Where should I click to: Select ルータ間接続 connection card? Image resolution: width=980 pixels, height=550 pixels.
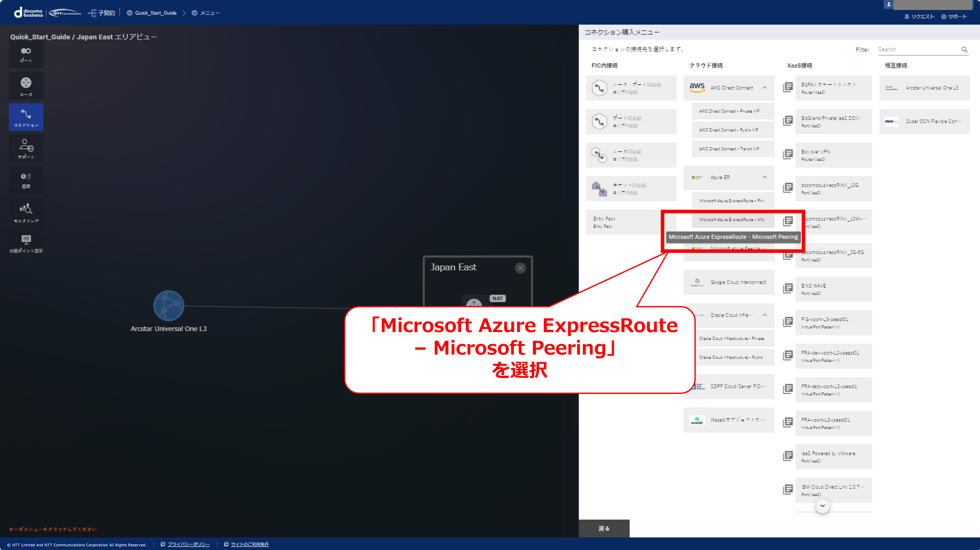[631, 155]
